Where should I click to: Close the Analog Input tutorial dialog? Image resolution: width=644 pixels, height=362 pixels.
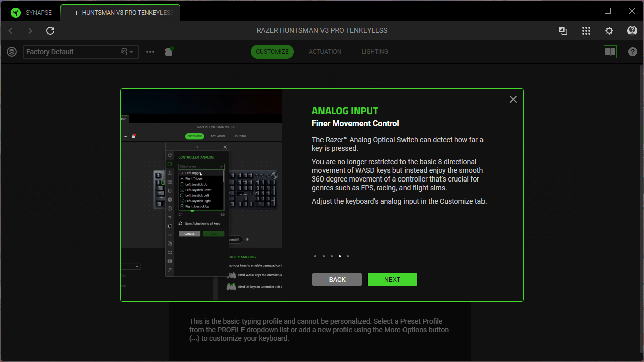pos(513,99)
